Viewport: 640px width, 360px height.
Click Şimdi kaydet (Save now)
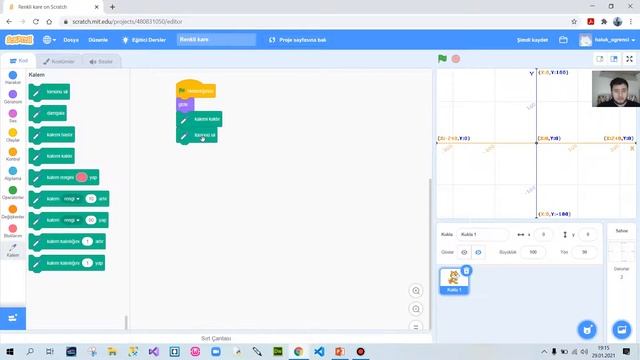click(x=533, y=40)
